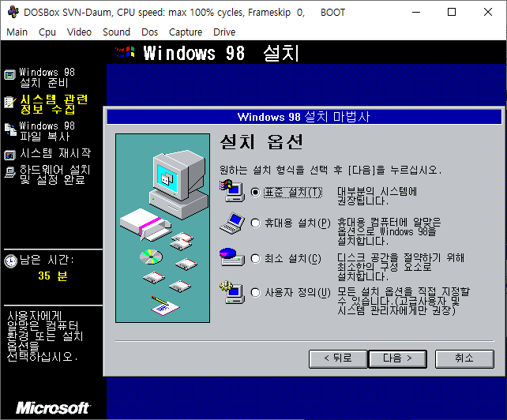507x420 pixels.
Task: Click the 표준 설치 desktop computer icon
Action: point(232,191)
